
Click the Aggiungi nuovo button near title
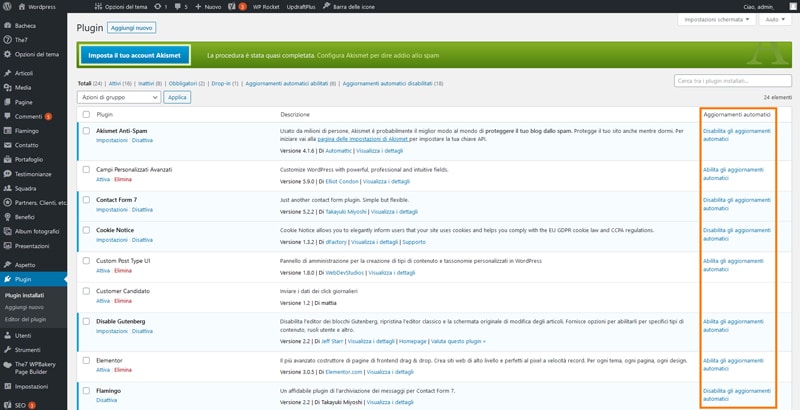coord(132,28)
